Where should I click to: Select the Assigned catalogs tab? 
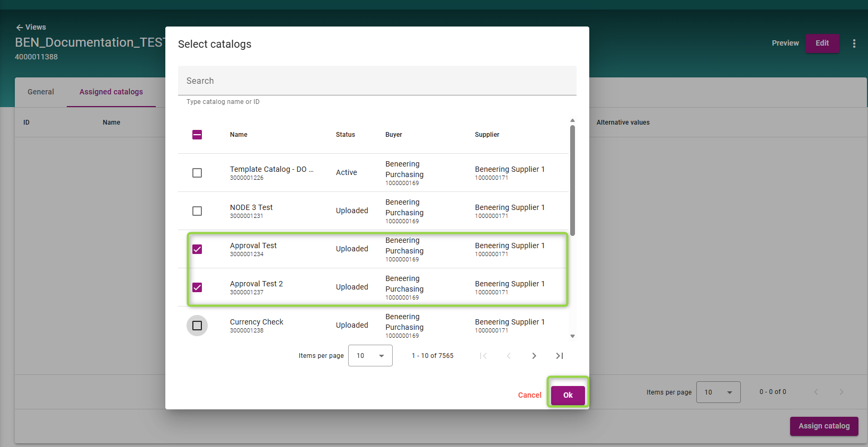point(111,92)
